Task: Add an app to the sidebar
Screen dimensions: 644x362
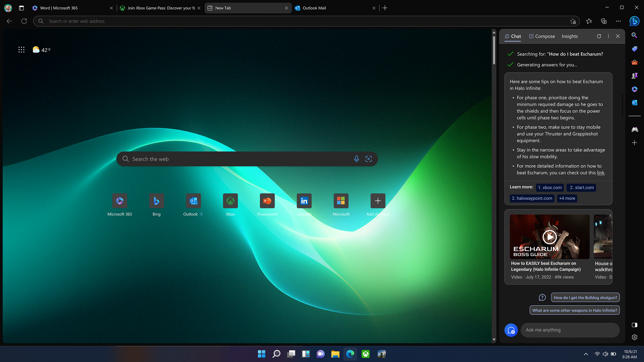Action: click(634, 143)
